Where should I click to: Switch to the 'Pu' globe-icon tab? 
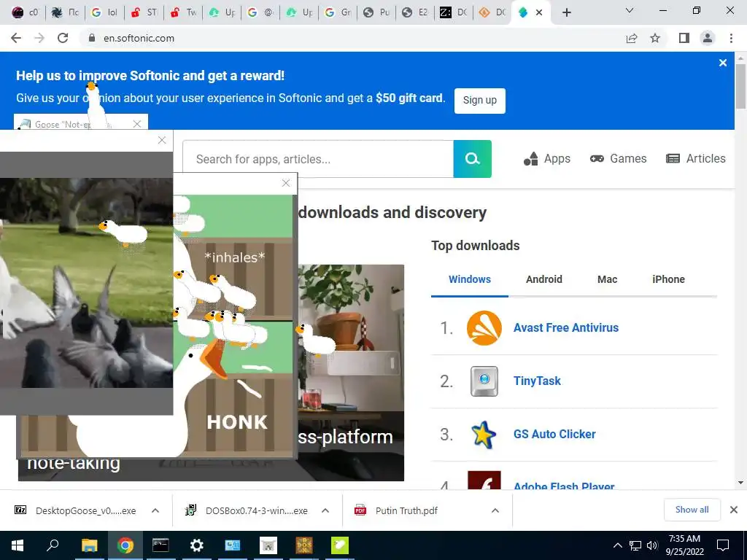coord(376,12)
